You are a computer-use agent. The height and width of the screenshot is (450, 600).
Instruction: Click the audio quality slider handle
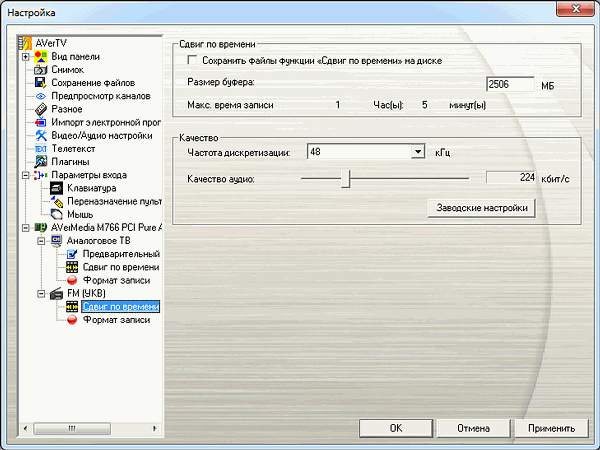[x=346, y=178]
